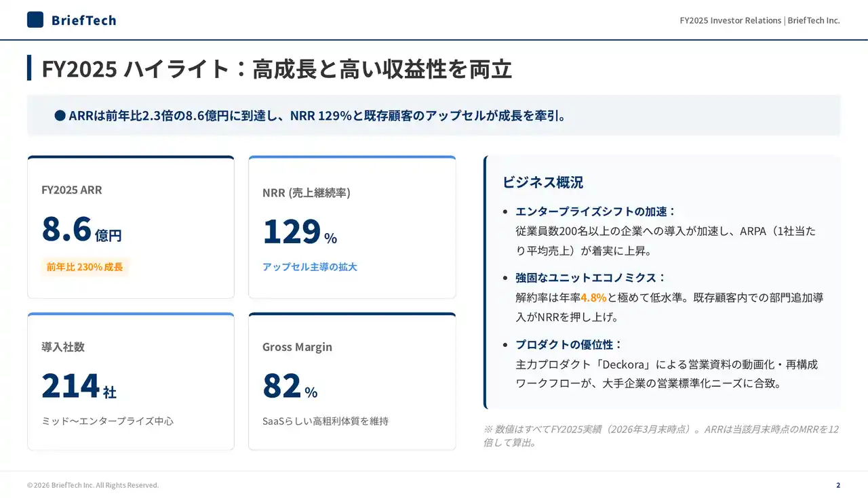Click the page number 2 in the footer
This screenshot has height=498, width=868.
click(838, 485)
